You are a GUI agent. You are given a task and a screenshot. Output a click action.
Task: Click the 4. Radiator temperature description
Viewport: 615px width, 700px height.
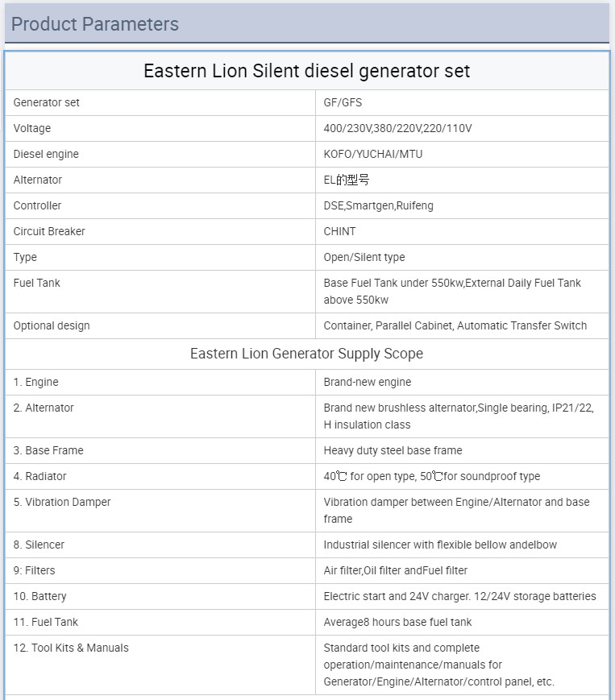(x=431, y=476)
